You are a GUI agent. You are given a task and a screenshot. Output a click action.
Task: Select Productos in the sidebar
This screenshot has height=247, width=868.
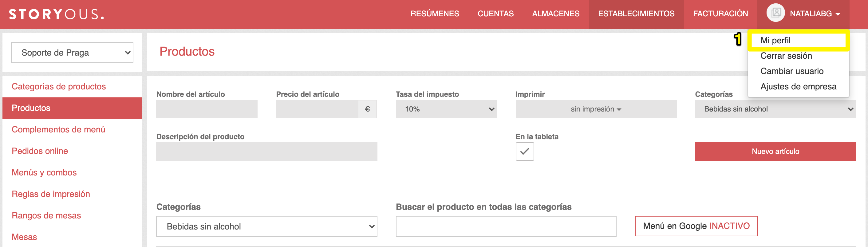72,108
